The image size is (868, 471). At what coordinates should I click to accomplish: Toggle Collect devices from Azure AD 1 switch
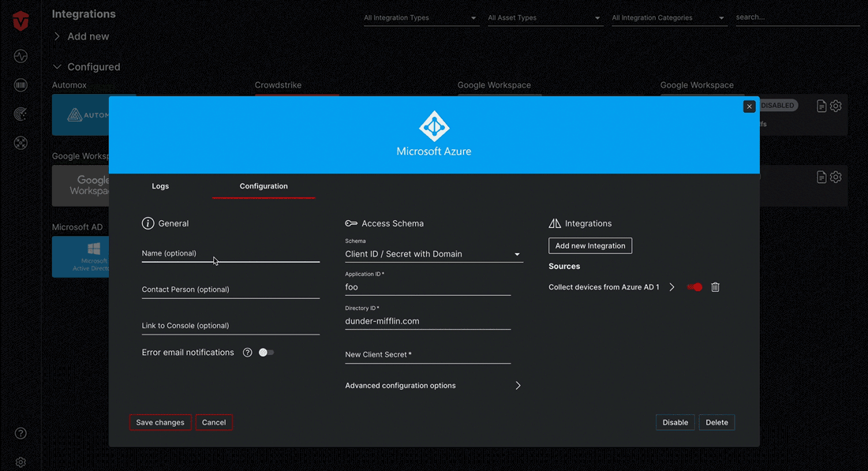point(694,286)
